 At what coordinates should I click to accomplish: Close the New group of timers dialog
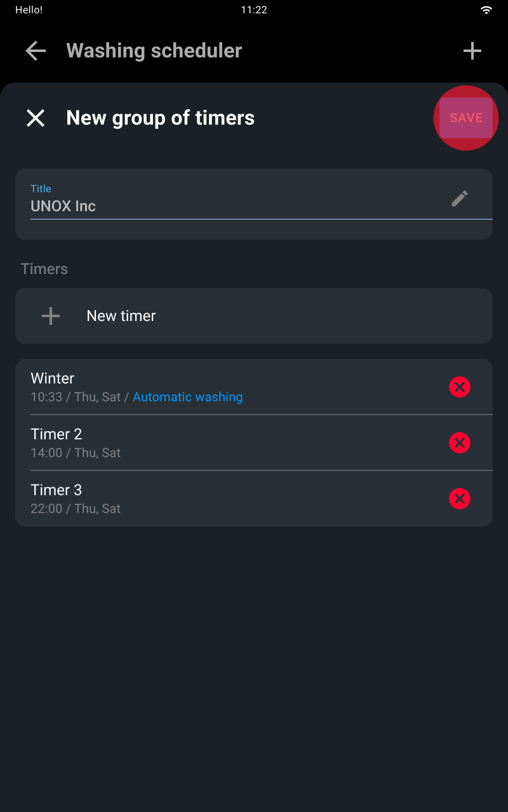[x=36, y=118]
